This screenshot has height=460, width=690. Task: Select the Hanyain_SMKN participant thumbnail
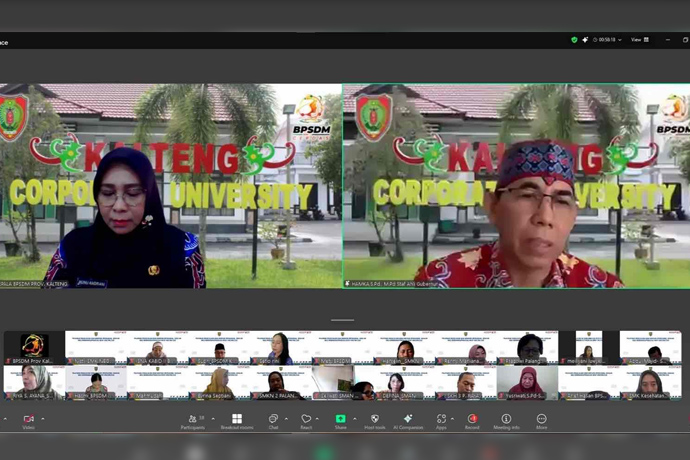404,348
